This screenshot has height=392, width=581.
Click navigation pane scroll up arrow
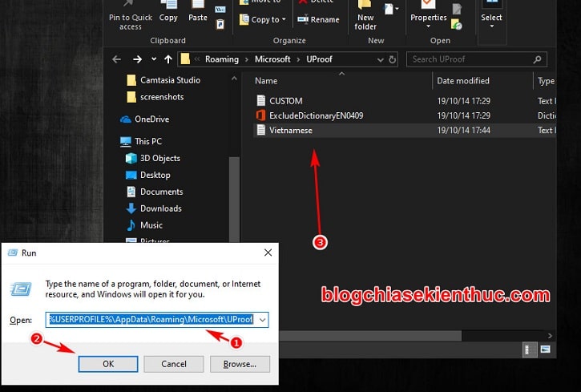click(234, 79)
